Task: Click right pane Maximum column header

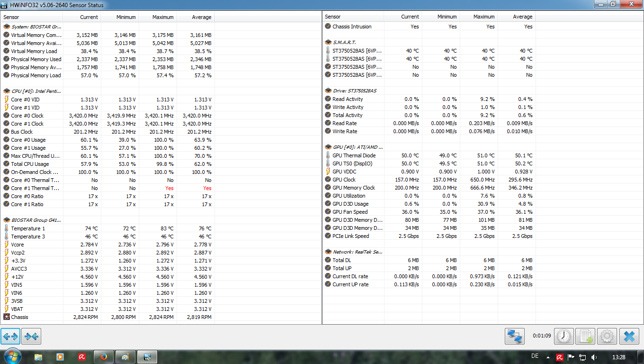Action: (479, 17)
